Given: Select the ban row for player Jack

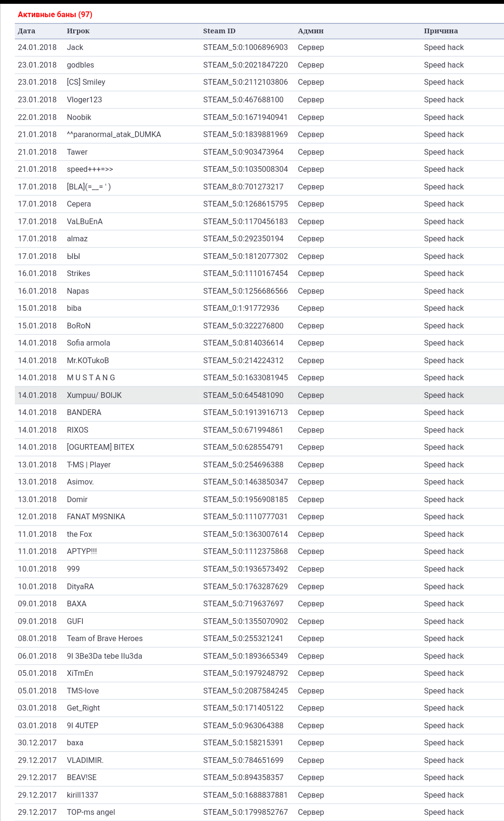Looking at the screenshot, I should click(259, 48).
